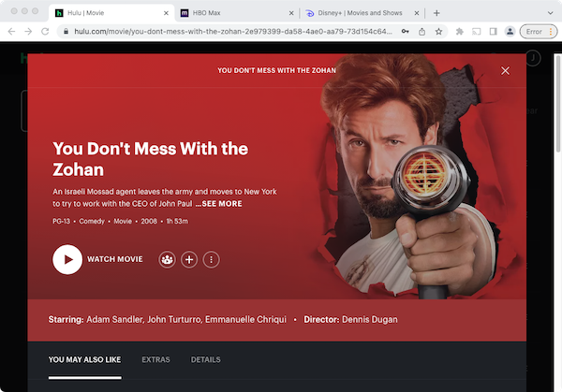Click the 2008 release year text
The height and width of the screenshot is (392, 562).
coord(149,221)
